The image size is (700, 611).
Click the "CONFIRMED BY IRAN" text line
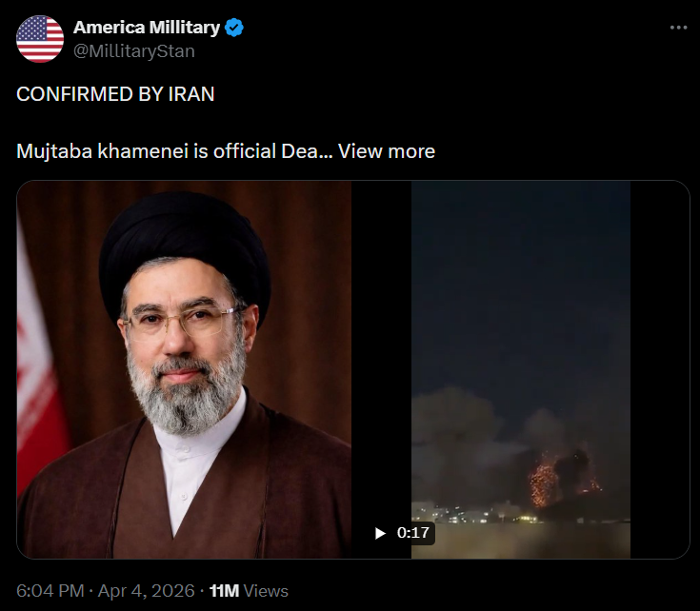tap(115, 93)
